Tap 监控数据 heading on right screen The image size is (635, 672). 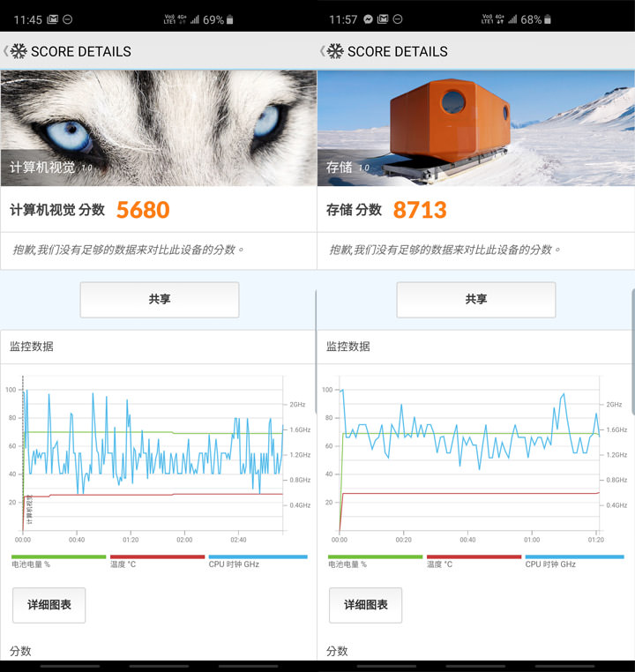coord(348,347)
